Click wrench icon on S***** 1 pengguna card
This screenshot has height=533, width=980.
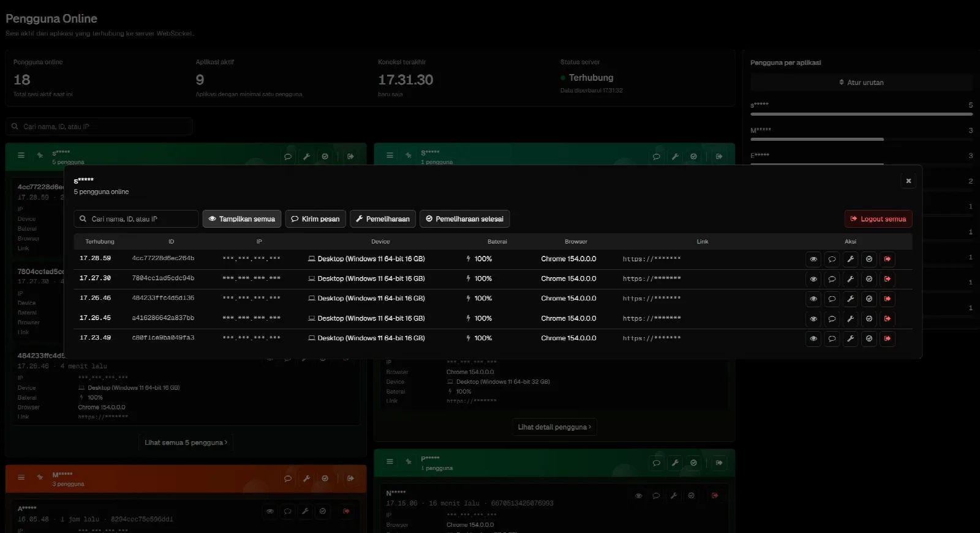[x=675, y=157]
